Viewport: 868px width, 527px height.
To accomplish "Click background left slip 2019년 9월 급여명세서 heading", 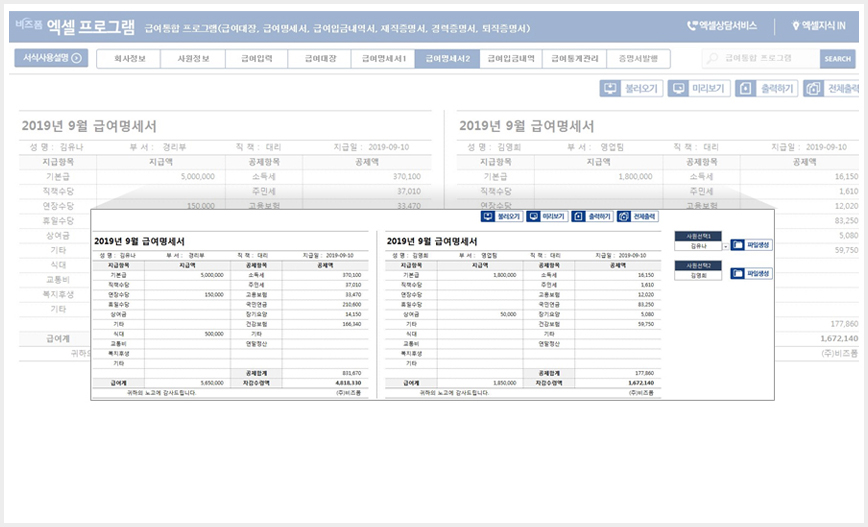I will [x=89, y=126].
